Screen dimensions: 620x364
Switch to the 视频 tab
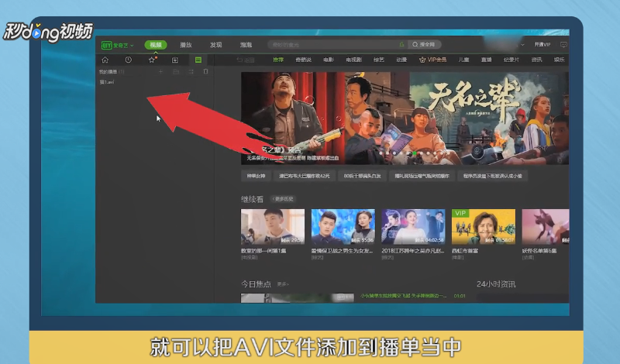(x=156, y=45)
